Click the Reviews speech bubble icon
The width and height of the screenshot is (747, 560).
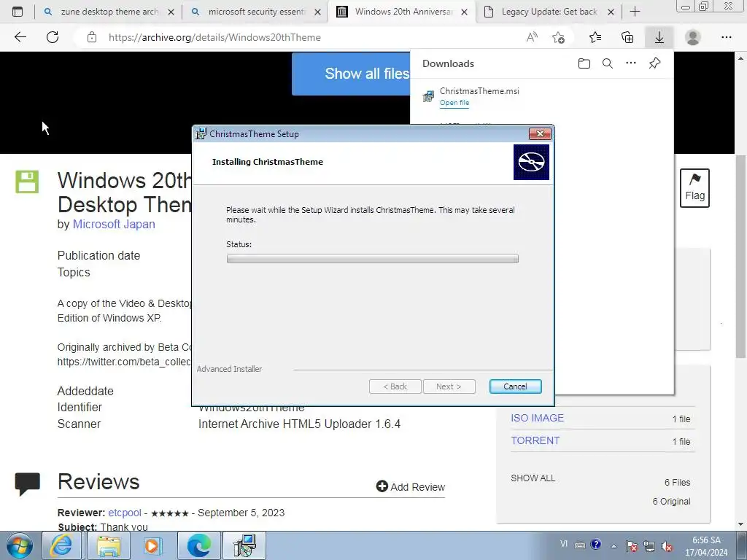(x=27, y=483)
